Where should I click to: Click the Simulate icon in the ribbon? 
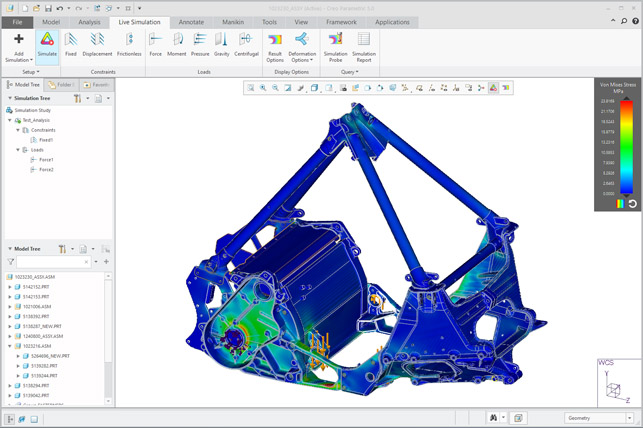coord(47,45)
